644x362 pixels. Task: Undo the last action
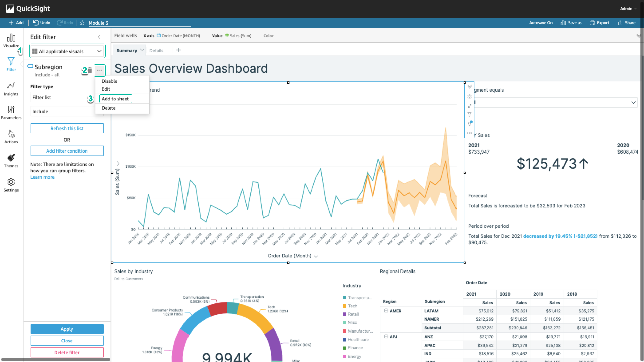42,23
